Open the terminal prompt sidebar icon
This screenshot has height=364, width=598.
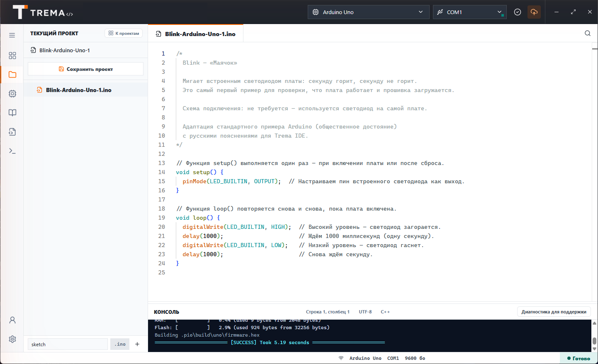[x=12, y=151]
